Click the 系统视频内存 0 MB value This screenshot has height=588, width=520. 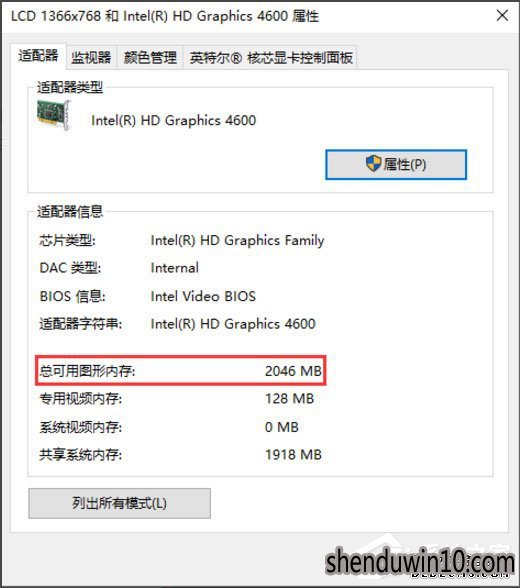tap(282, 427)
